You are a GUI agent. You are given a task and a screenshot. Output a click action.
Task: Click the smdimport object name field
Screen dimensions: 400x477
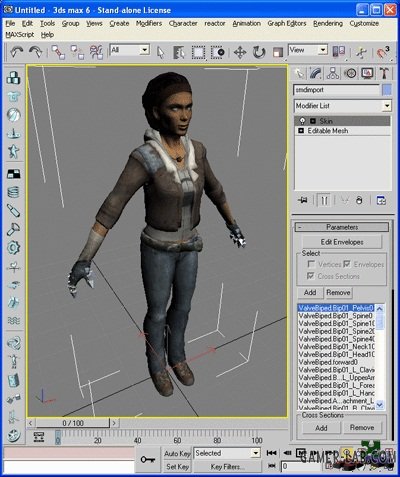[336, 90]
